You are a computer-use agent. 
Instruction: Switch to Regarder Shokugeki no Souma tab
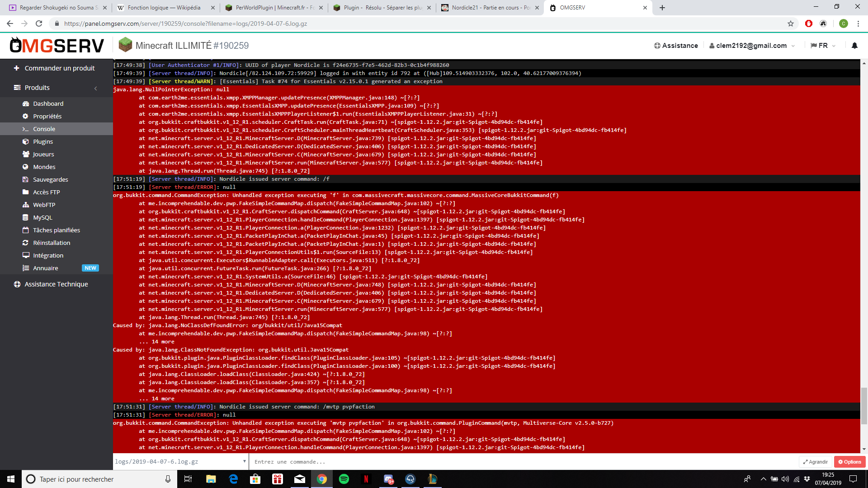(57, 8)
